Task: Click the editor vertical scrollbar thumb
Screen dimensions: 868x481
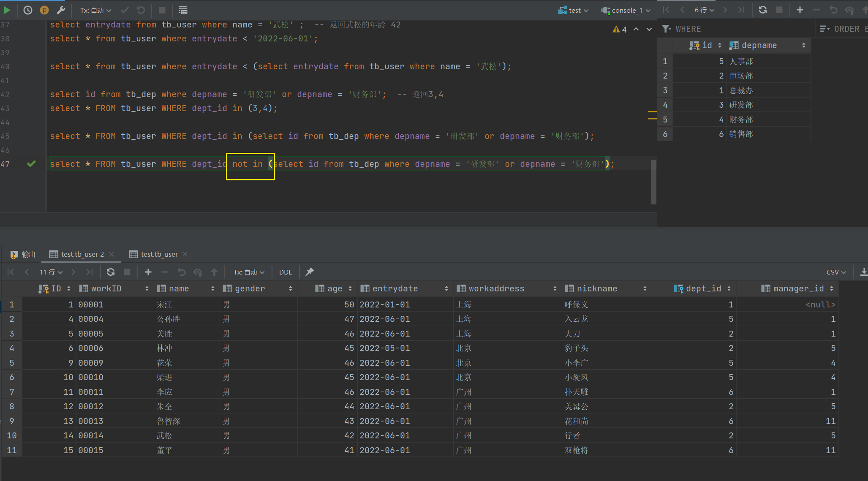Action: pos(653,182)
